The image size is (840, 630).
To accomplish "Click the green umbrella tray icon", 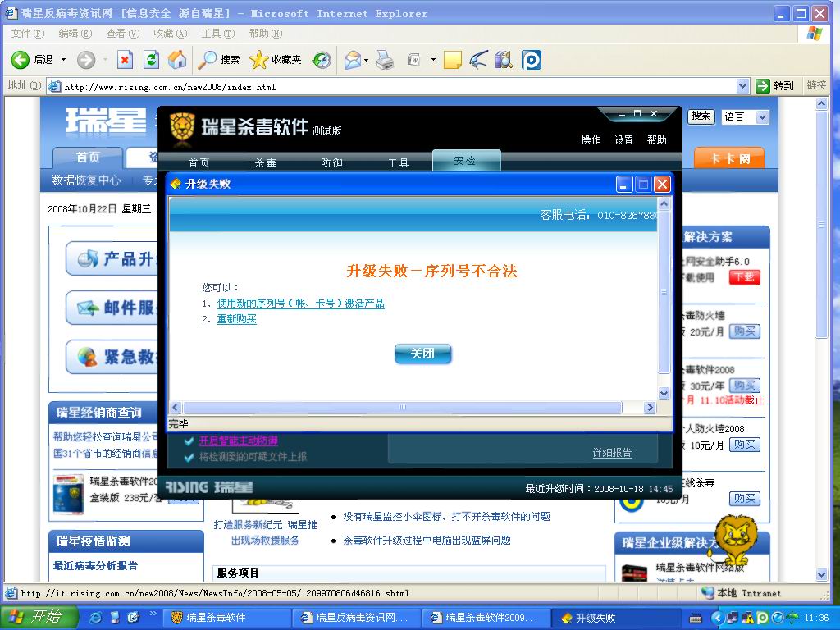I will click(x=792, y=619).
